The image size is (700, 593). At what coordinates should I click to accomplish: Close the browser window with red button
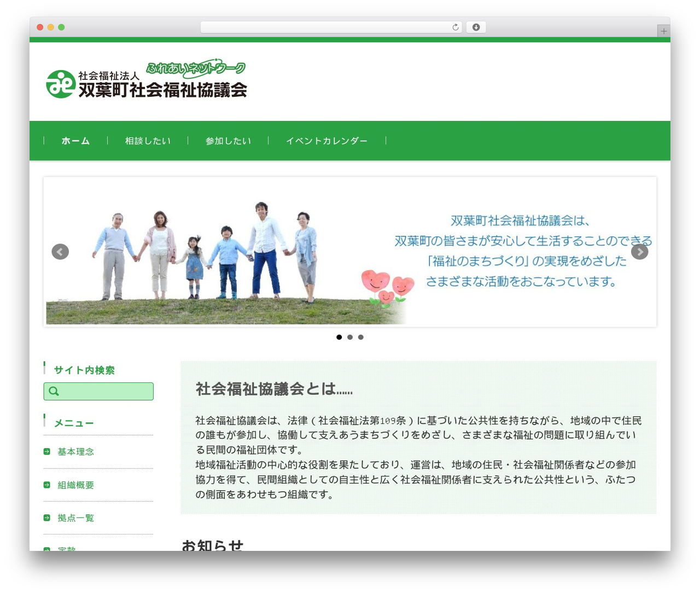click(40, 27)
